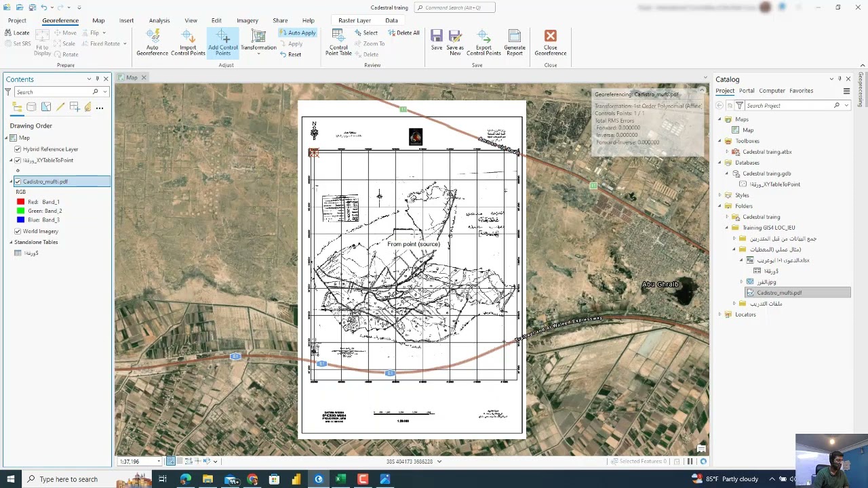Open the Analysis ribbon tab
This screenshot has height=488, width=868.
click(x=159, y=20)
